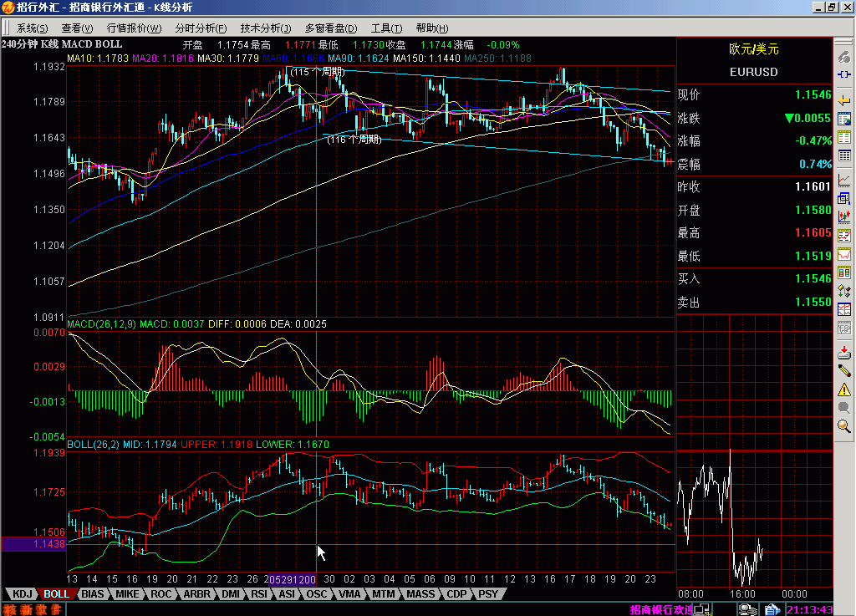
Task: Click the MA10: 1.1783 label
Action: pos(98,59)
